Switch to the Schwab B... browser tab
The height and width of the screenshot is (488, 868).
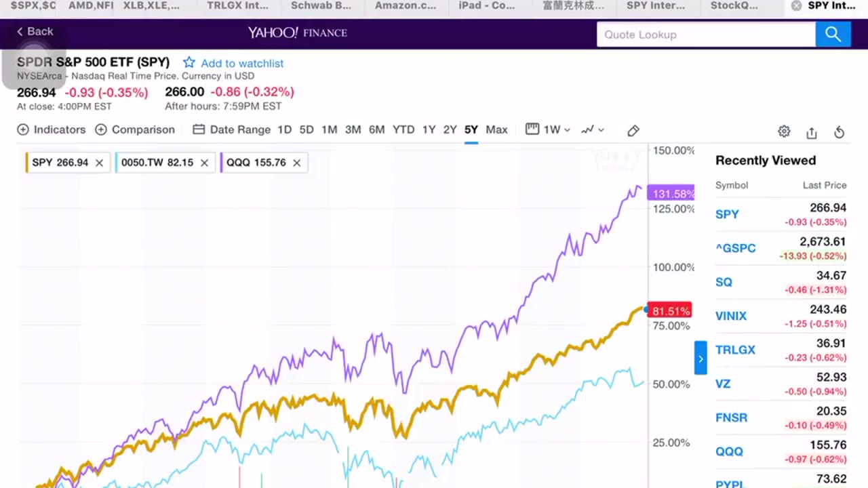click(x=321, y=5)
